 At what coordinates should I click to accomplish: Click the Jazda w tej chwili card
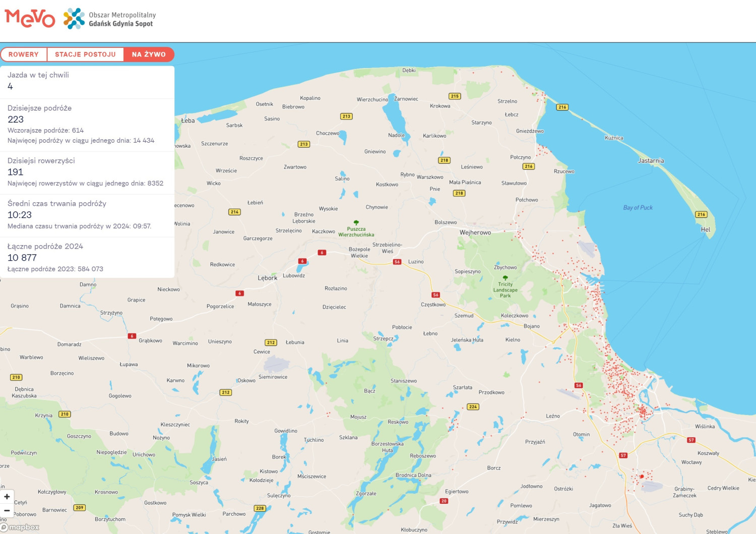point(87,82)
